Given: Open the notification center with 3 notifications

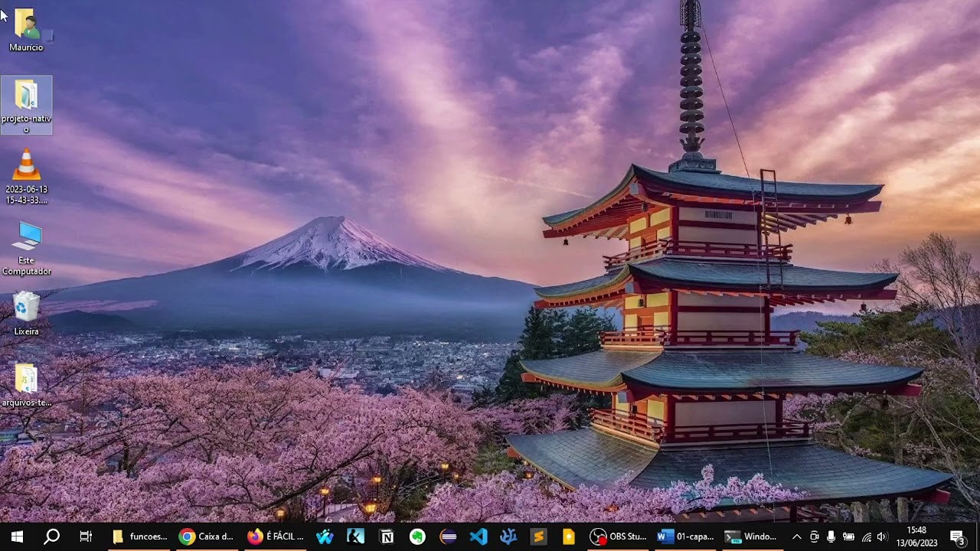Looking at the screenshot, I should click(x=958, y=536).
